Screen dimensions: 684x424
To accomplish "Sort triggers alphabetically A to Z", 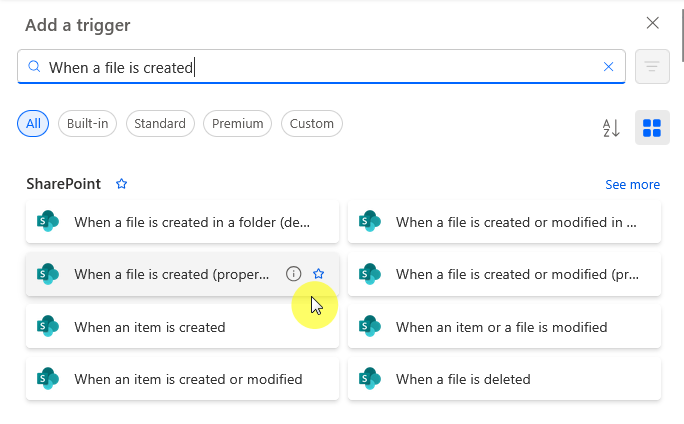I will [x=611, y=128].
